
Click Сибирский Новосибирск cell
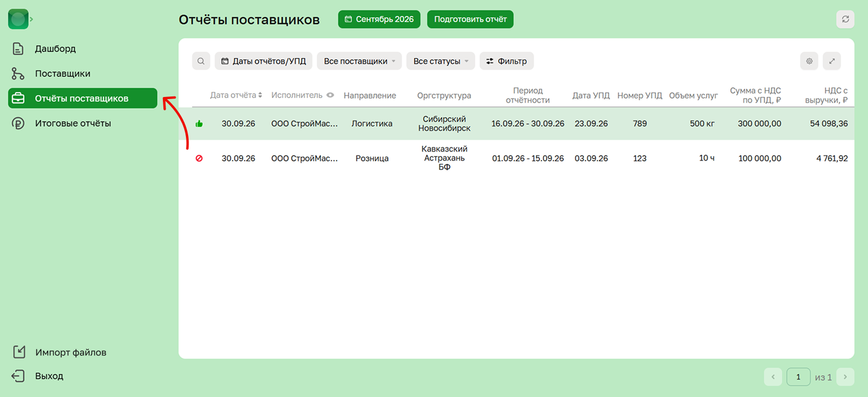click(x=444, y=124)
